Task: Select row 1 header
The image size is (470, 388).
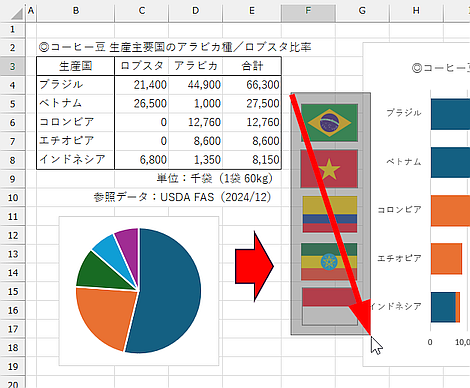Action: 13,29
